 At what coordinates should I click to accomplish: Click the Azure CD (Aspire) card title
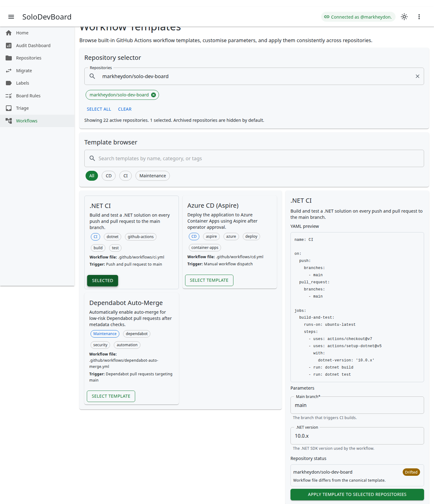tap(213, 206)
